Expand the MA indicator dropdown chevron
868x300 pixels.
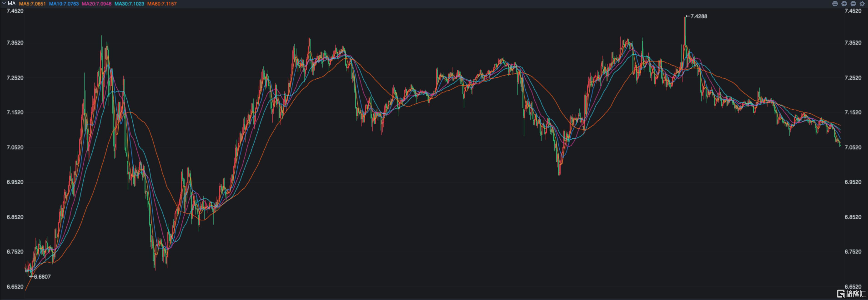tap(4, 3)
